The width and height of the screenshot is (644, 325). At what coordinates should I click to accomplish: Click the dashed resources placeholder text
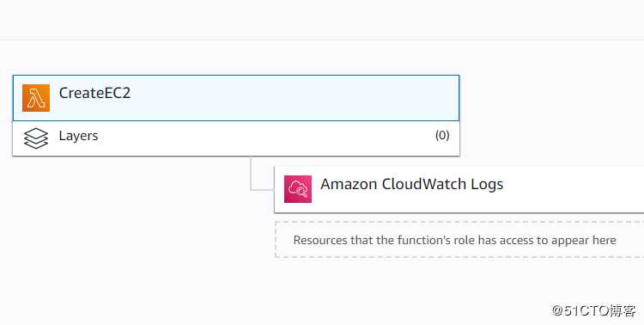(454, 240)
